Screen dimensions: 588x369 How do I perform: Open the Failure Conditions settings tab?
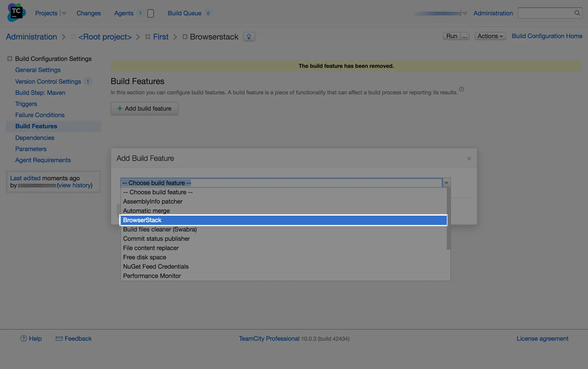[x=40, y=115]
